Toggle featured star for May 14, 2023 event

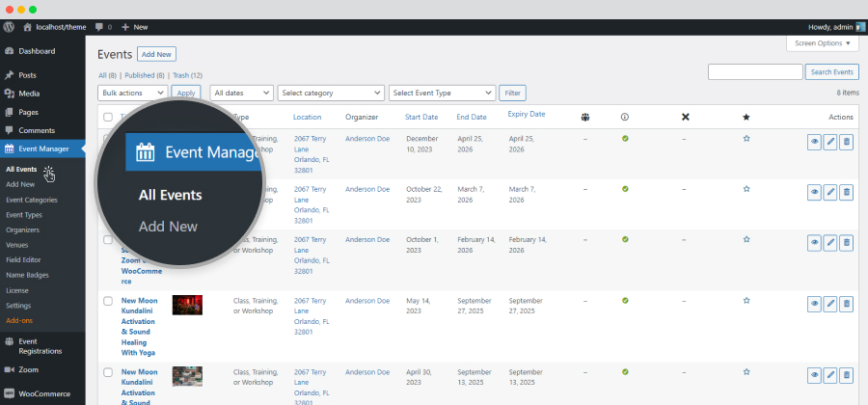(x=746, y=301)
